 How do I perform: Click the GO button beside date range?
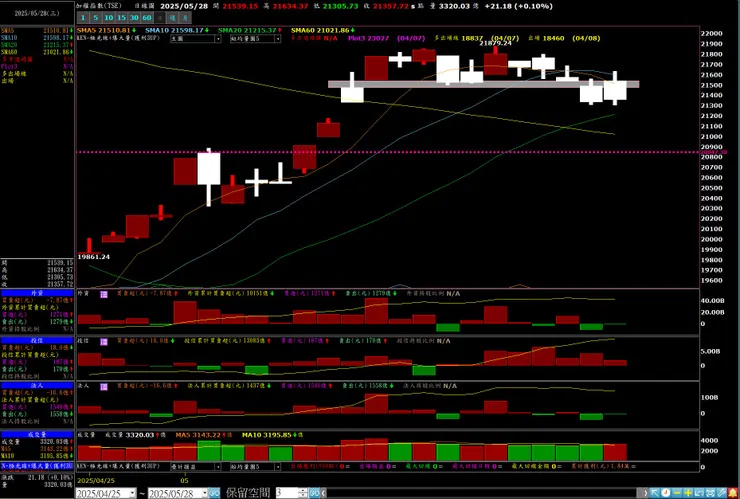[214, 493]
